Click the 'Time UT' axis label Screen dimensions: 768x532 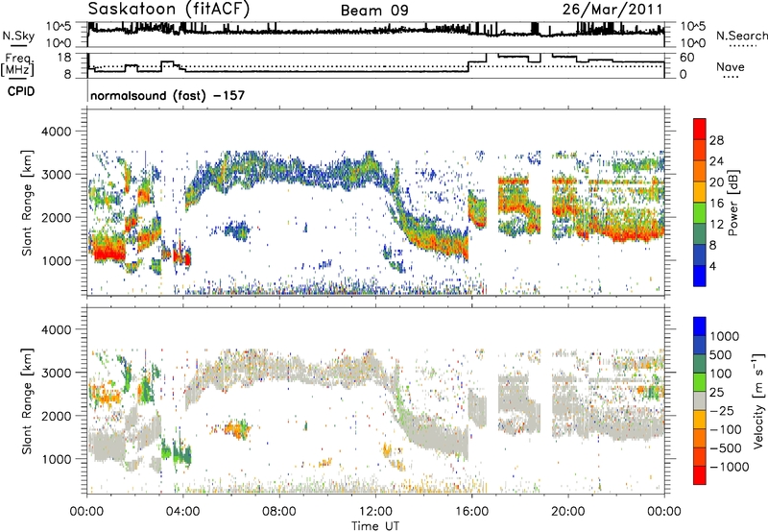pyautogui.click(x=375, y=525)
